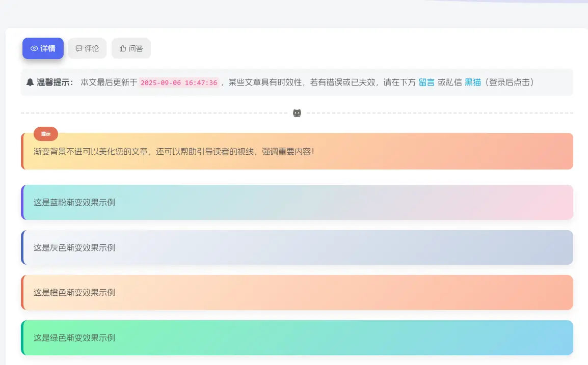This screenshot has height=365, width=588.
Task: Click the timestamp 2025-09-06 16:47:36
Action: [x=179, y=83]
